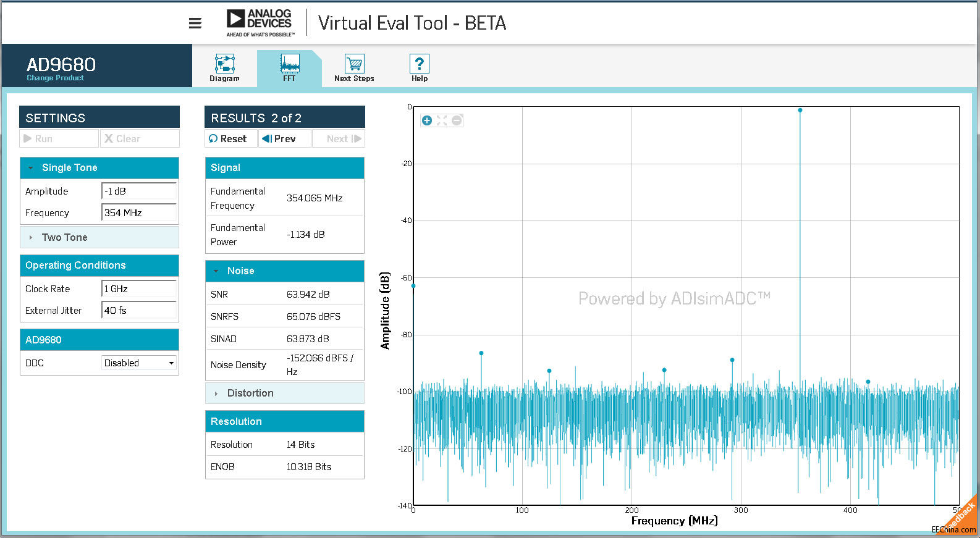Click the fundamental peak marker on plot
The image size is (980, 538).
[x=800, y=110]
